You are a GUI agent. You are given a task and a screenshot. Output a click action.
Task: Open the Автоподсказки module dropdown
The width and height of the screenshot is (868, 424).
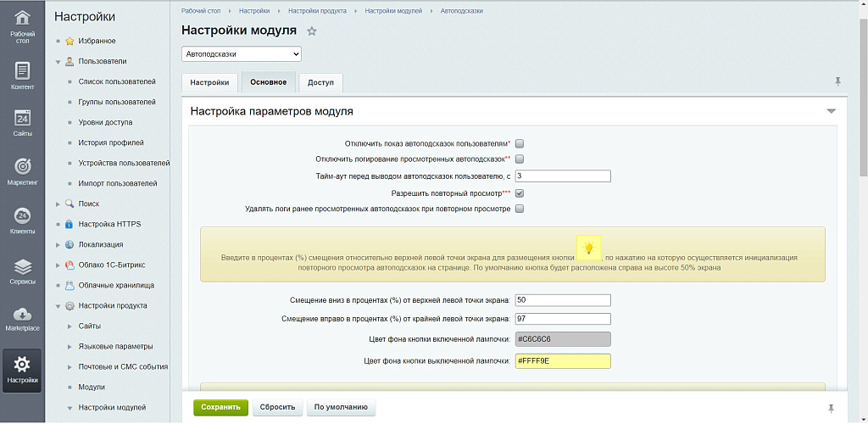(242, 54)
